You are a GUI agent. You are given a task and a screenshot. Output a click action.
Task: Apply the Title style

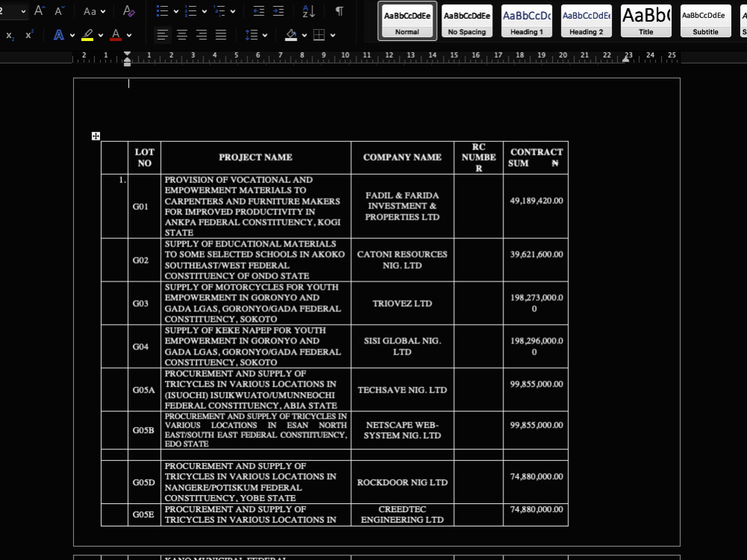[x=646, y=21]
